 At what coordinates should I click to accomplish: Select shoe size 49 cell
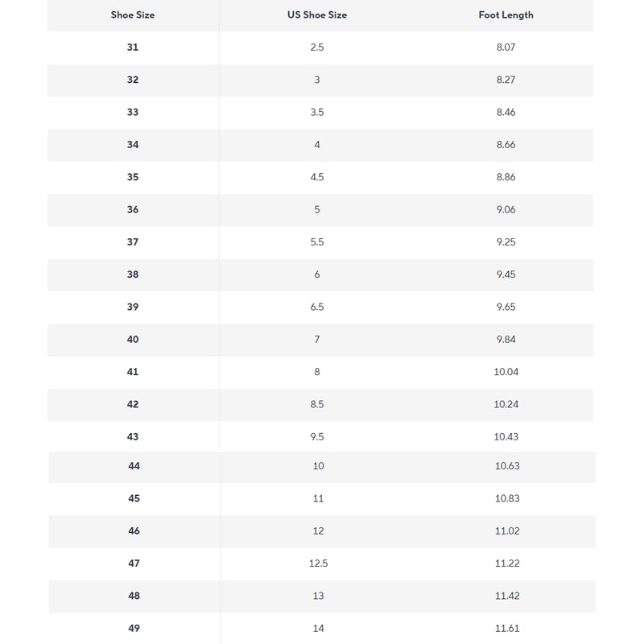click(x=134, y=628)
